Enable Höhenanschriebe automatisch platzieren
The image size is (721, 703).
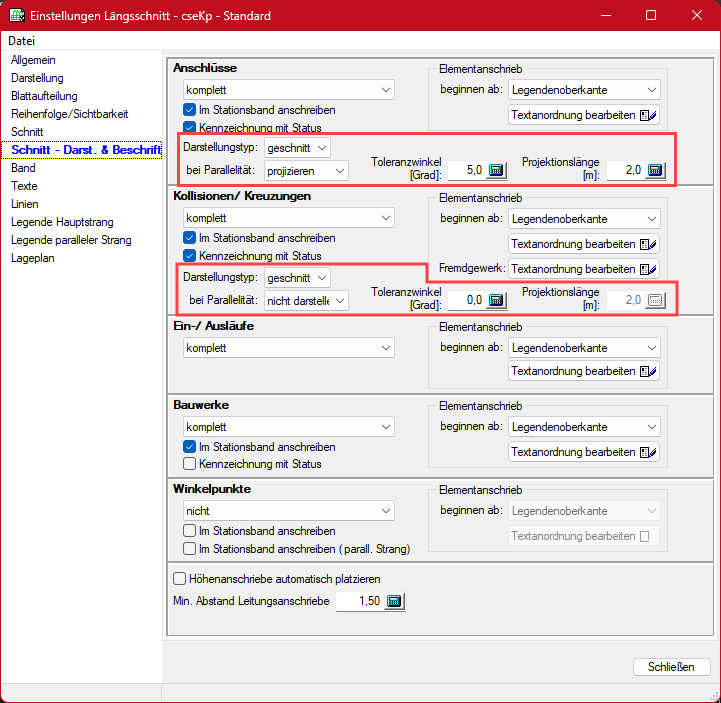[180, 578]
